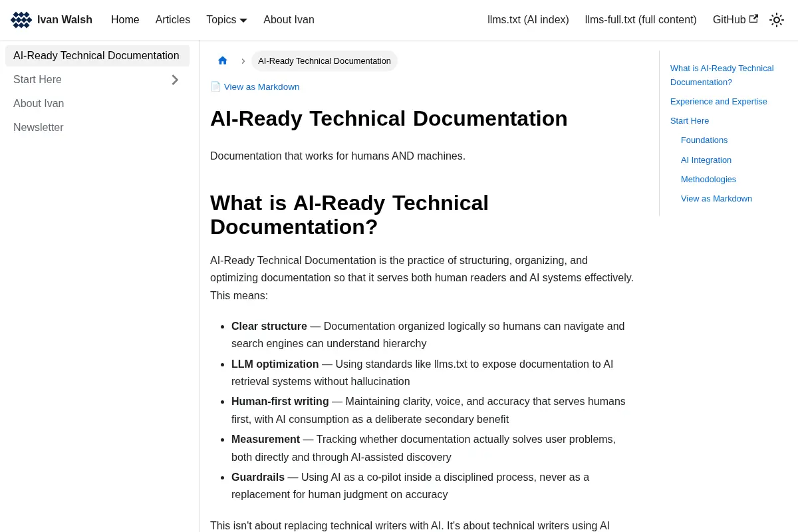
Task: Open the GitHub external link
Action: (735, 20)
